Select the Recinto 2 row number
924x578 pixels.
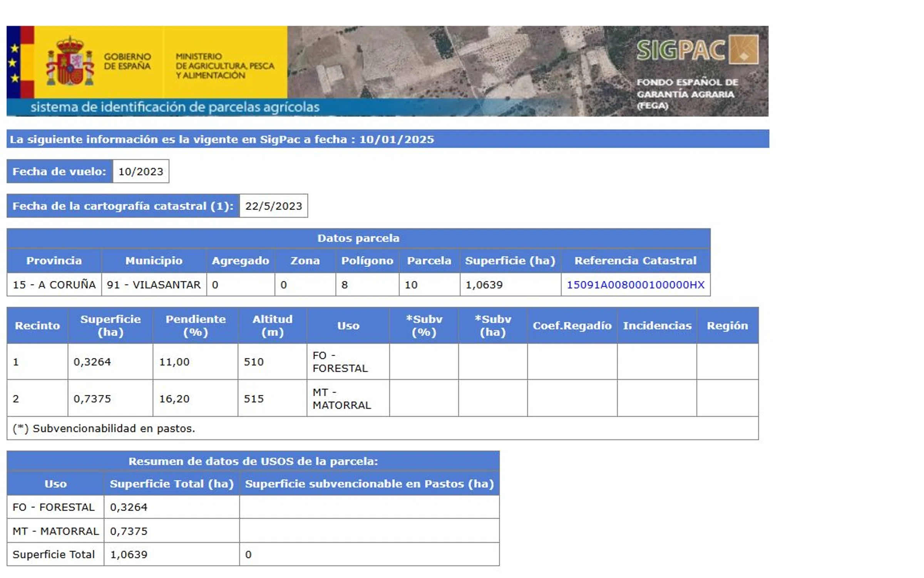click(x=16, y=398)
